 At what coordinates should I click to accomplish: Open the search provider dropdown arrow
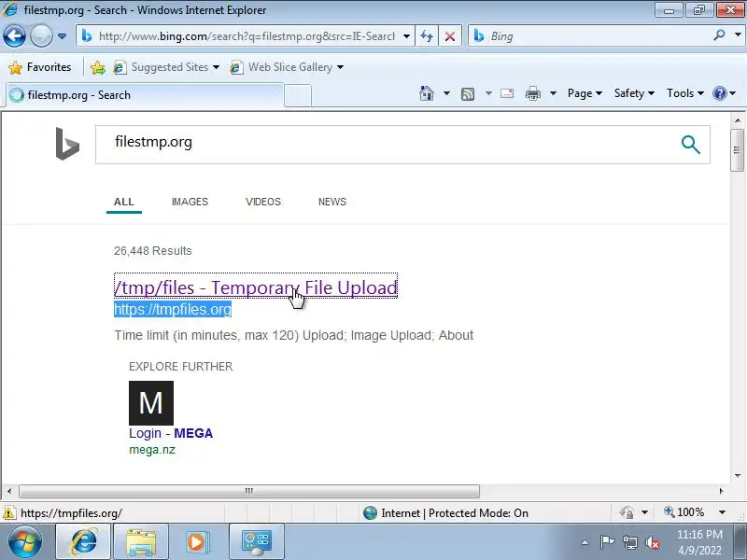point(738,35)
